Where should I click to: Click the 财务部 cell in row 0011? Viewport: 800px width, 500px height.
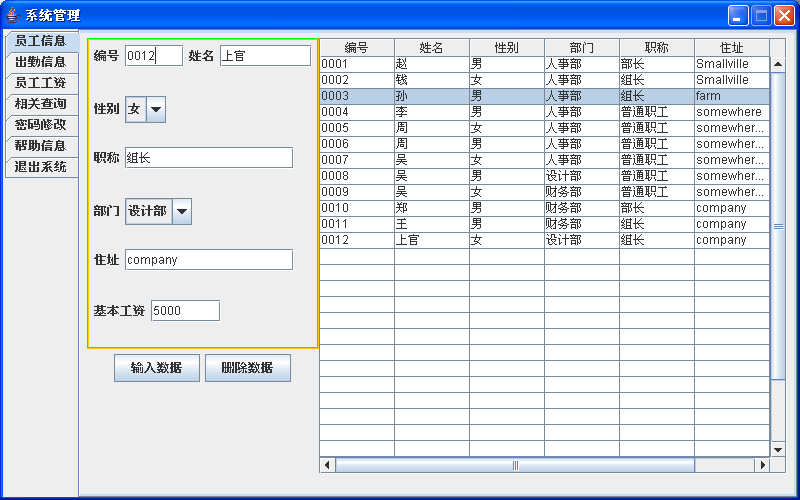point(582,224)
